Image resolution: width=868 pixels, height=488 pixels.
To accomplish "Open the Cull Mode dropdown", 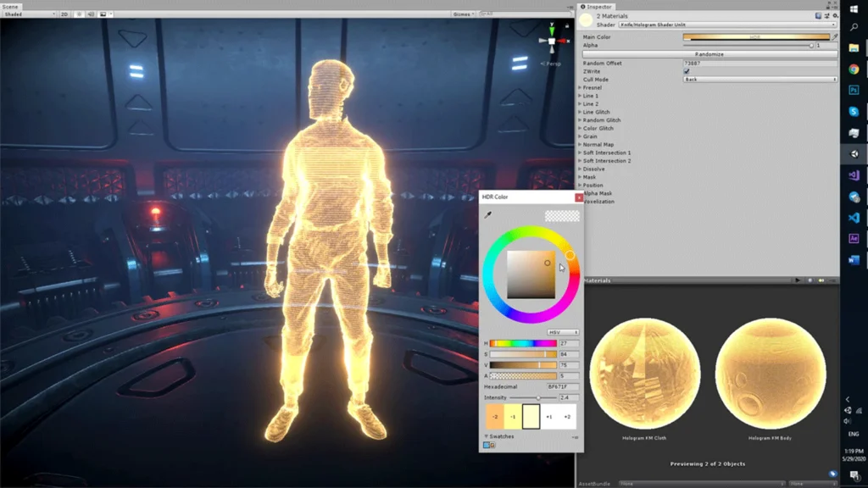I will coord(759,80).
